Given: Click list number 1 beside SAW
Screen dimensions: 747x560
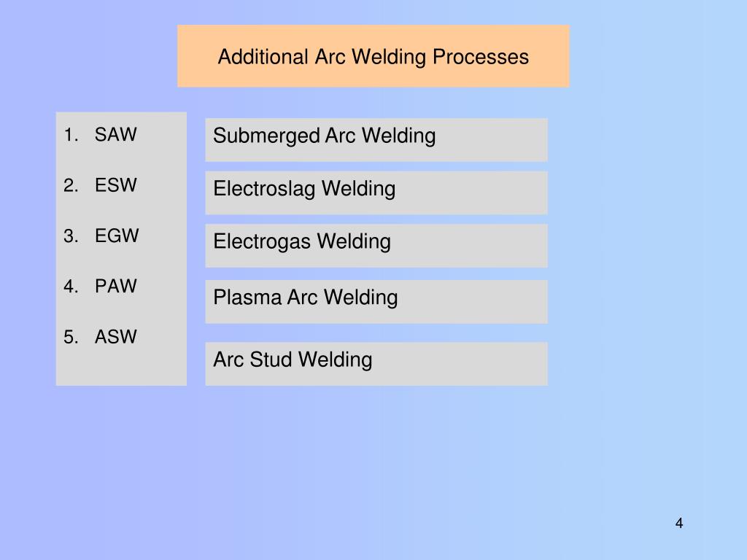Looking at the screenshot, I should tap(71, 135).
